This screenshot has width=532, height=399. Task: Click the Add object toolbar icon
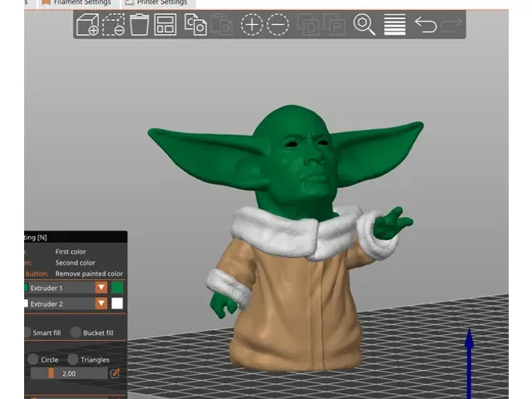pyautogui.click(x=87, y=24)
